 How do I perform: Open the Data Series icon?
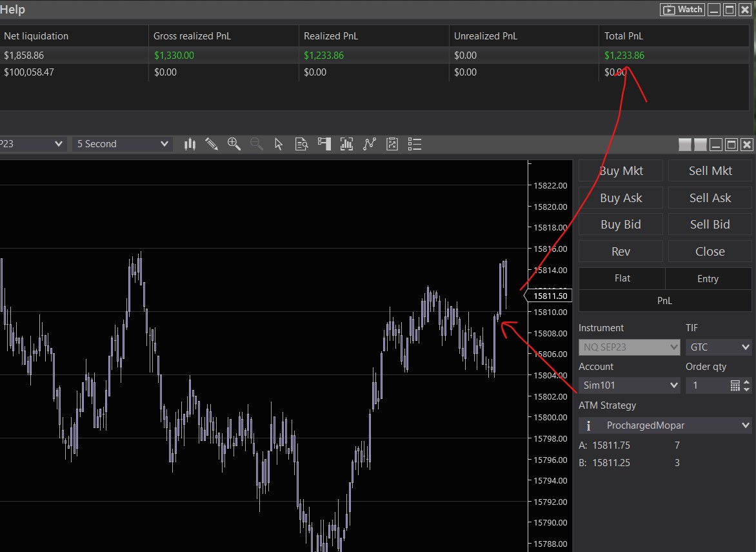[346, 144]
